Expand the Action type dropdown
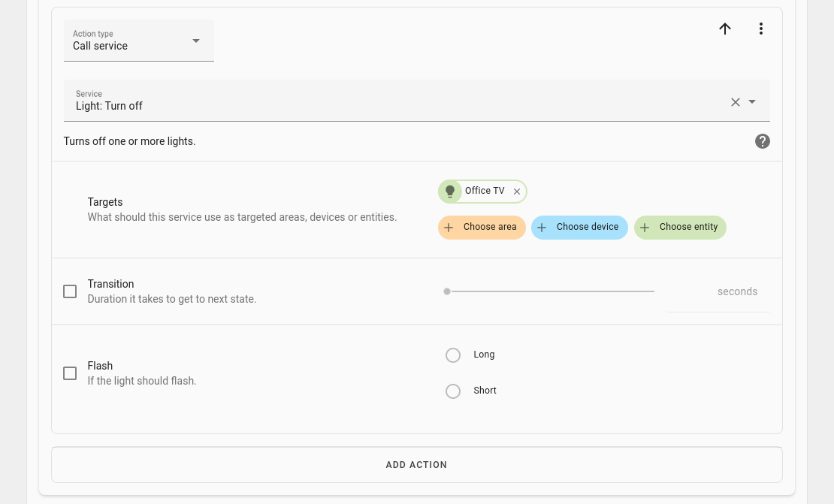 (x=139, y=41)
